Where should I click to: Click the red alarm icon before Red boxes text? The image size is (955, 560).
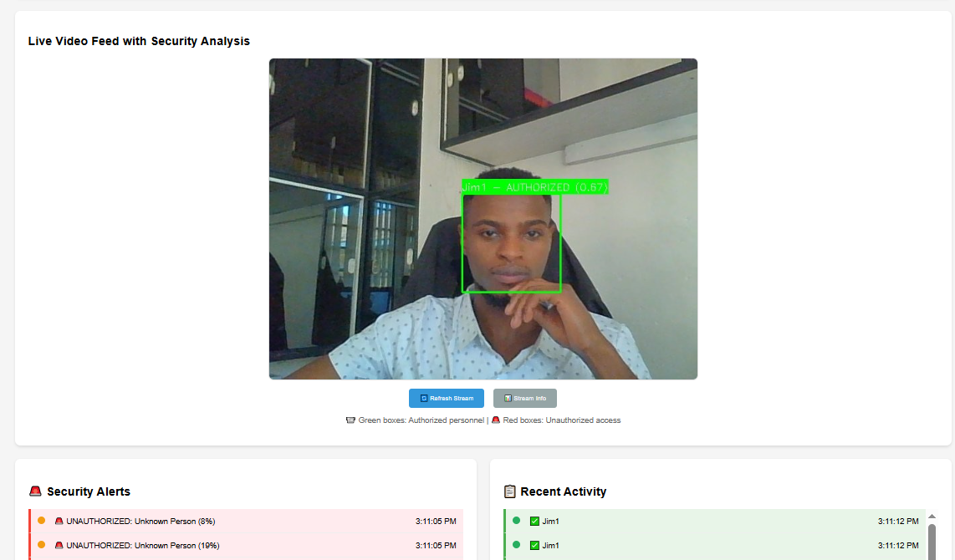tap(496, 420)
